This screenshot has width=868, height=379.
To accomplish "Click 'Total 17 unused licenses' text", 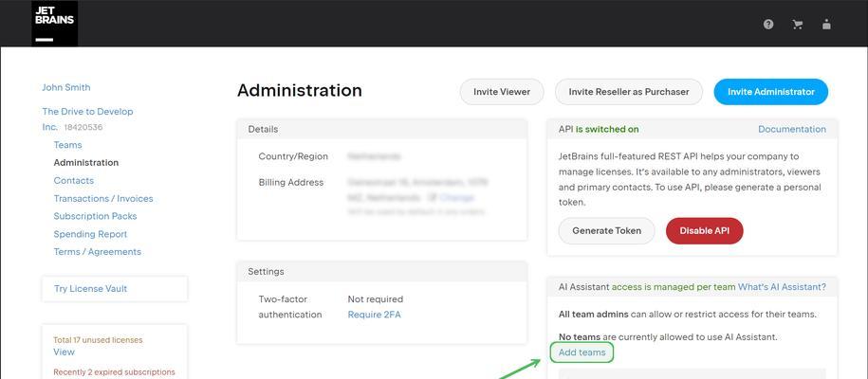I will (x=98, y=340).
